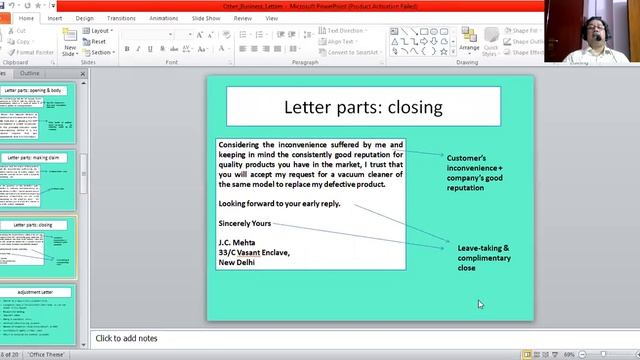Increase the font size
This screenshot has height=360, width=640.
[x=200, y=35]
